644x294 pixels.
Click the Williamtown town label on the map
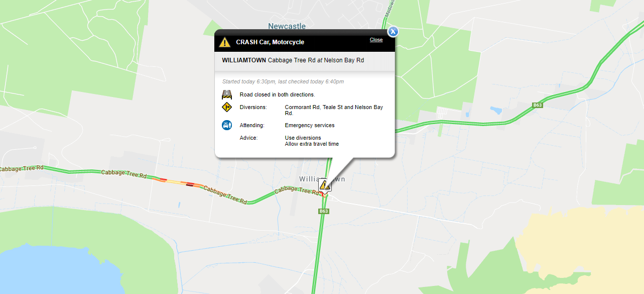pos(322,179)
